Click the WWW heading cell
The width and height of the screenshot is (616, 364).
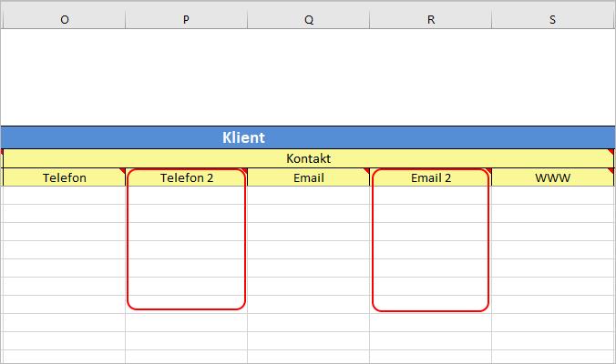coord(552,177)
